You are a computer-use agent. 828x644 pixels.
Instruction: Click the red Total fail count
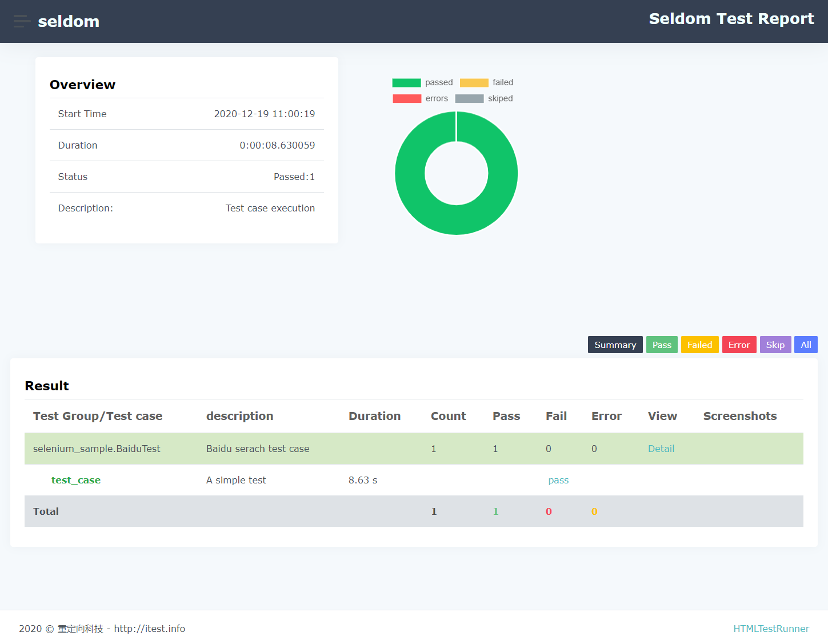pos(549,511)
